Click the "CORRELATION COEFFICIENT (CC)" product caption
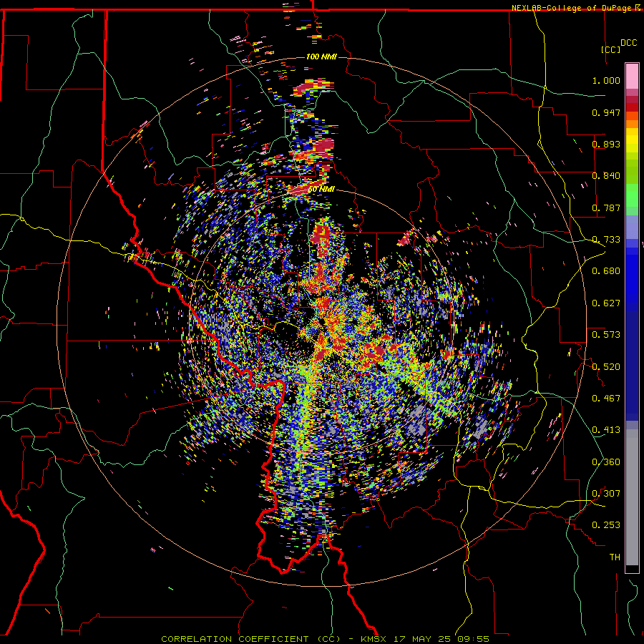This screenshot has width=644, height=644. pyautogui.click(x=251, y=639)
